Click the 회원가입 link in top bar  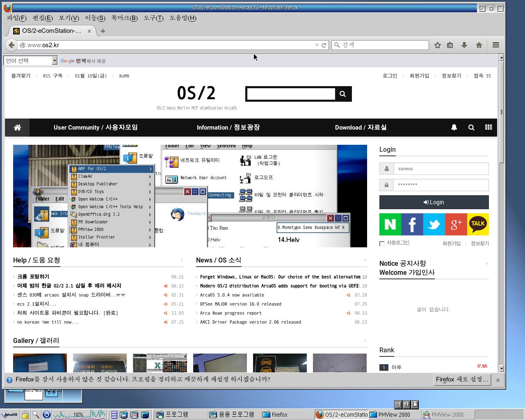tap(419, 76)
